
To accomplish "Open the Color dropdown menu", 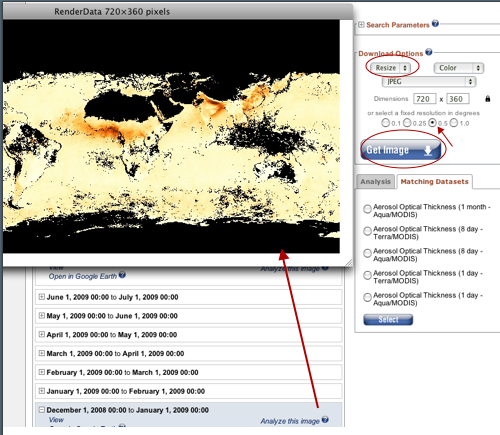I will click(x=459, y=68).
